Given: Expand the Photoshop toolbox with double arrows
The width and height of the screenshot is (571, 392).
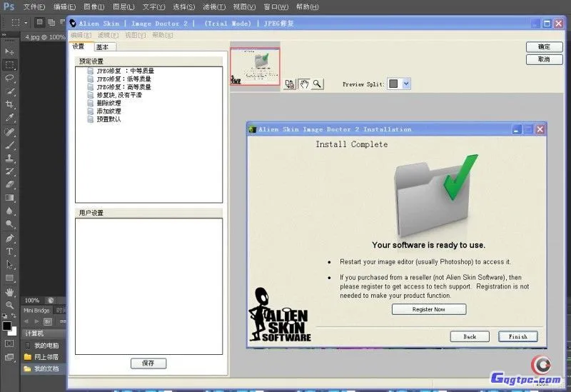Looking at the screenshot, I should [x=4, y=35].
